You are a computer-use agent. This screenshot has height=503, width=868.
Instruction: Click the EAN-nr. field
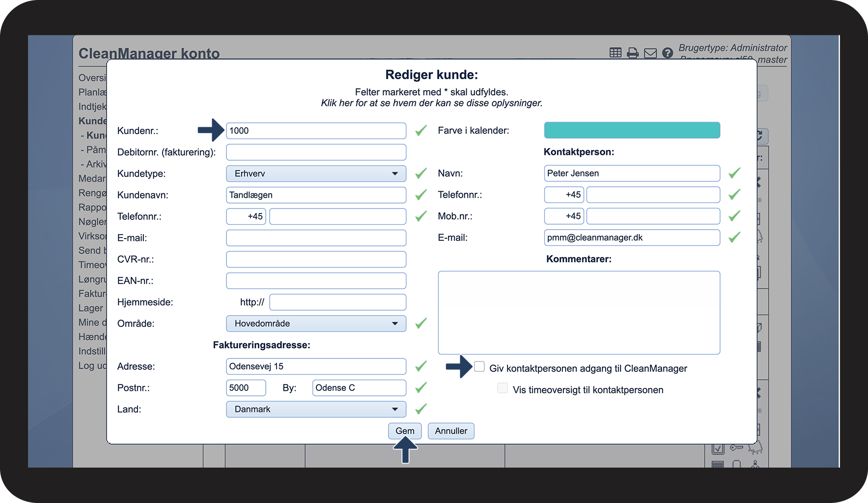316,281
